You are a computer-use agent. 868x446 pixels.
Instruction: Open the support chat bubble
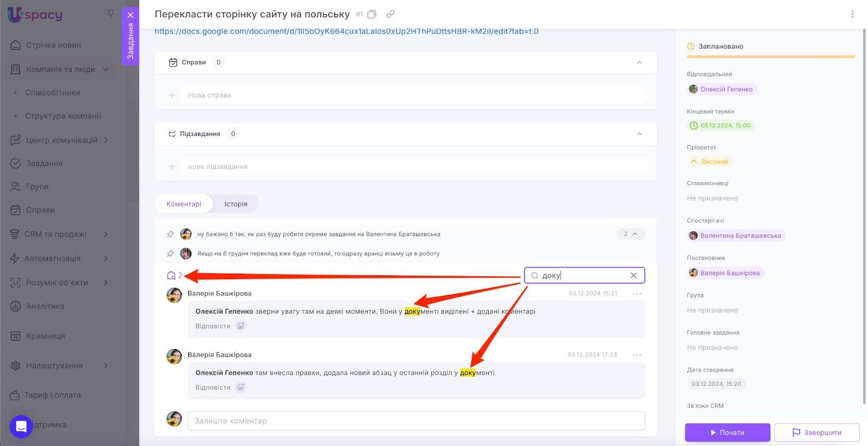(21, 426)
